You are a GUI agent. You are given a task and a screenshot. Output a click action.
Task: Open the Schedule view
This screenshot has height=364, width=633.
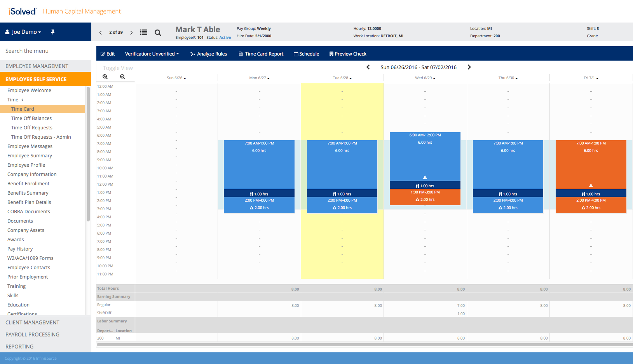tap(307, 54)
